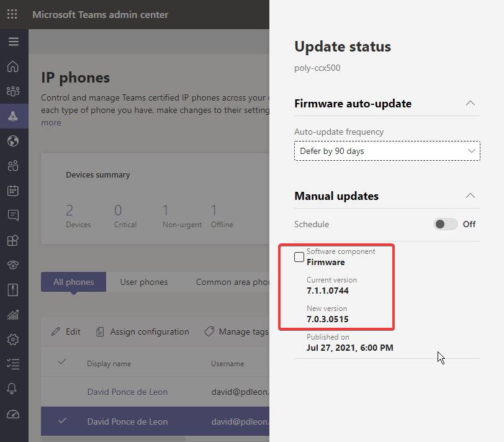The image size is (504, 442).
Task: Toggle the hamburger menu in sidebar
Action: point(12,41)
